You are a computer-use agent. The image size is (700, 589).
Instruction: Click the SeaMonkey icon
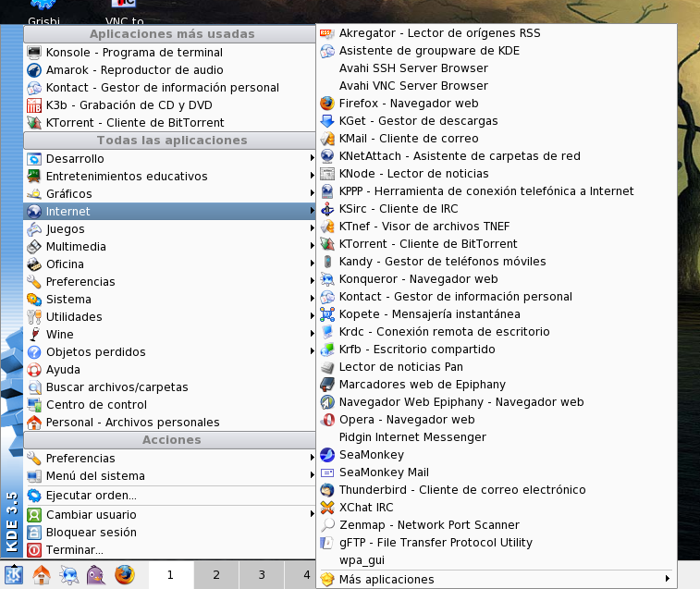(x=327, y=455)
